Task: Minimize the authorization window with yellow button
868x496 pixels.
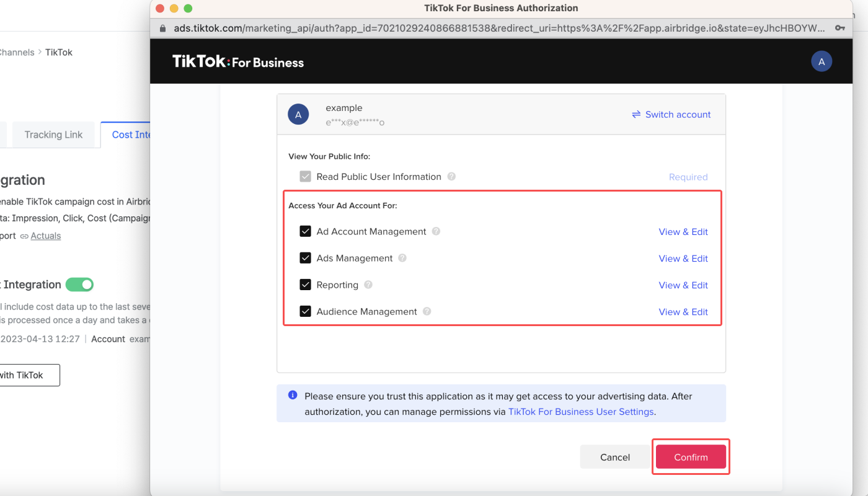Action: [174, 8]
